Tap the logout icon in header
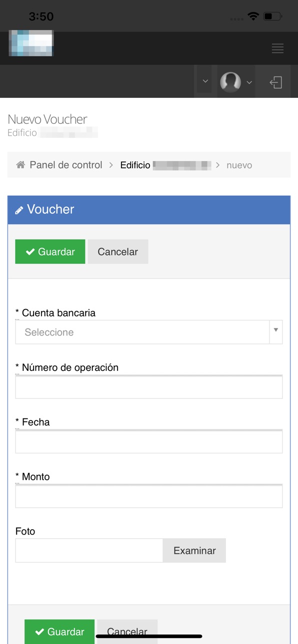Screen dimensions: 298x644 coord(276,82)
